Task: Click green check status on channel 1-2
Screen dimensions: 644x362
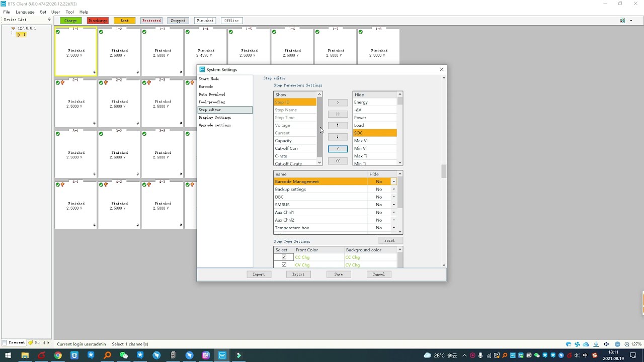Action: coord(101,32)
